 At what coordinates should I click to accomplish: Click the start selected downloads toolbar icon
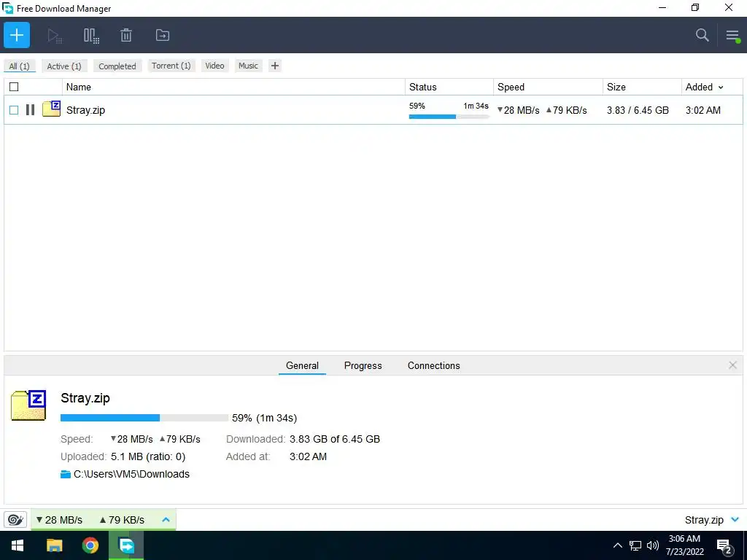tap(55, 35)
